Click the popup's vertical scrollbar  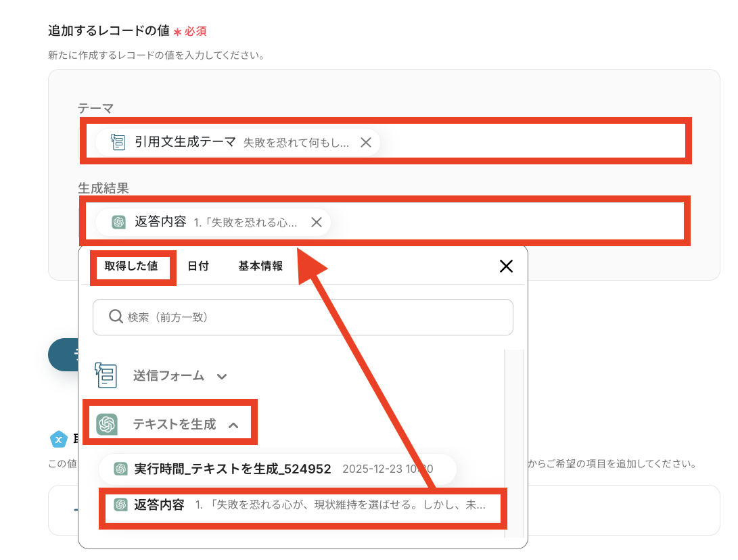click(x=514, y=443)
